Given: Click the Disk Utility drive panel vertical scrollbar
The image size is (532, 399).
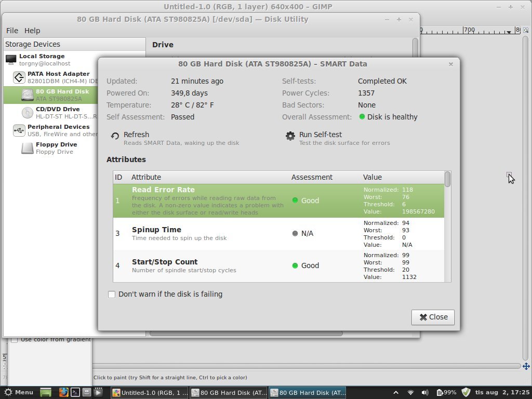Looking at the screenshot, I should [415, 47].
